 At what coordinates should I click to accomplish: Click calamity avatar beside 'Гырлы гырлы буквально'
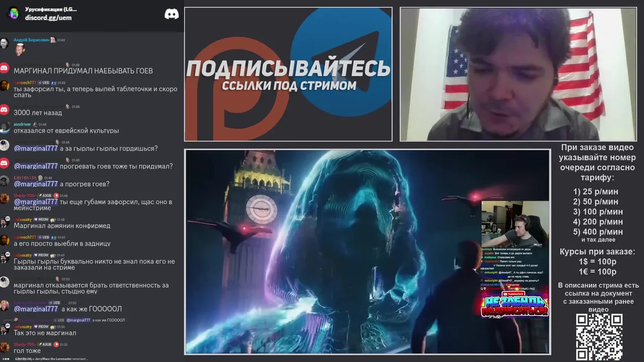pyautogui.click(x=5, y=258)
